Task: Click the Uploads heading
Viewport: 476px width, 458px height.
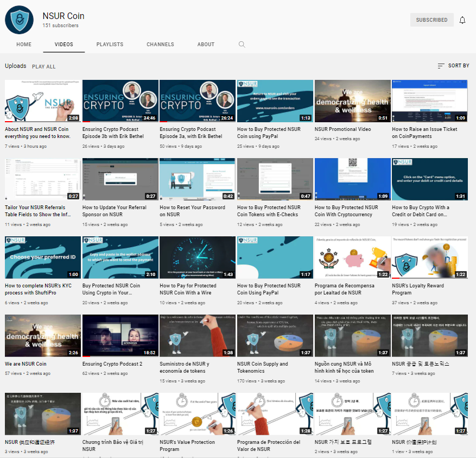Action: pyautogui.click(x=16, y=66)
